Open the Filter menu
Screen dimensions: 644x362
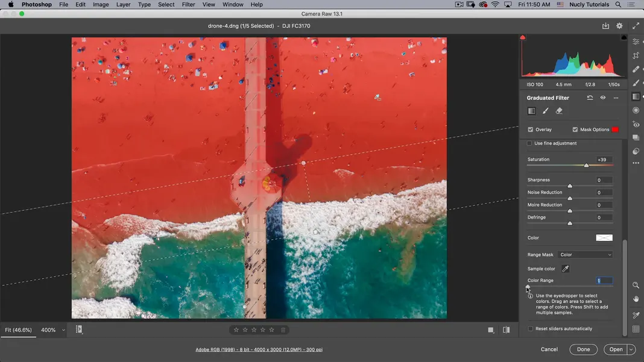point(188,4)
